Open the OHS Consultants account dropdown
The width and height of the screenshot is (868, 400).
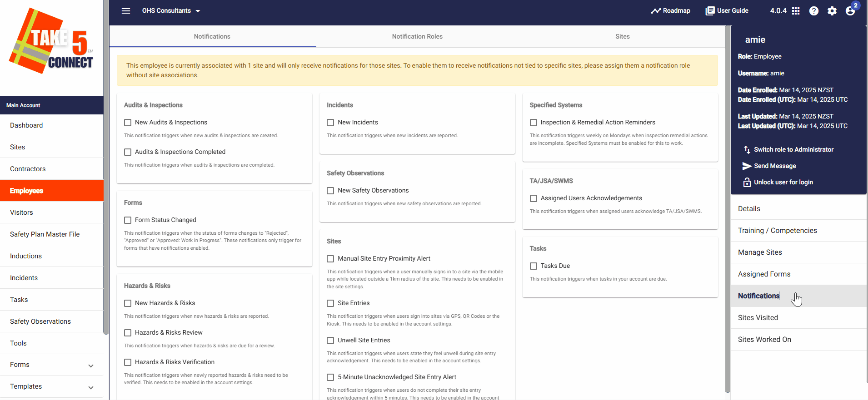click(171, 11)
